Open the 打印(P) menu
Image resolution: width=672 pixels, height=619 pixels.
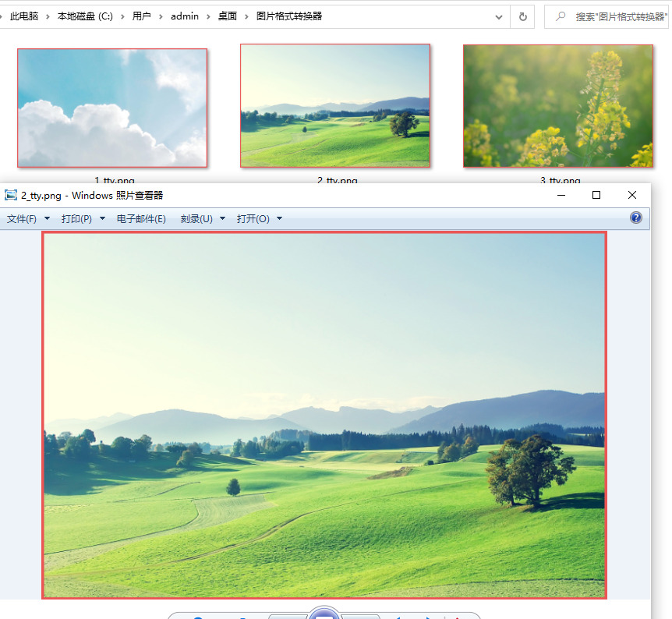(x=83, y=218)
